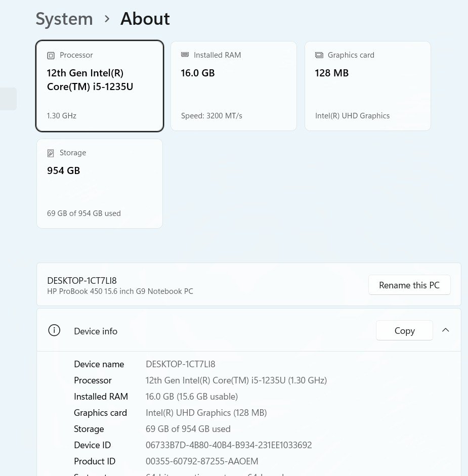
Task: Click the Product ID value 00355-60792-87255-AAOEM
Action: point(202,461)
